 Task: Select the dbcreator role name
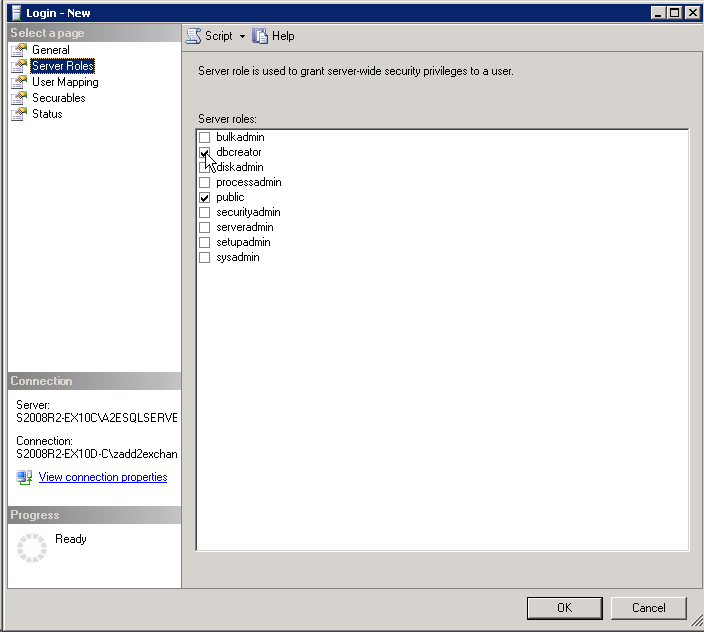click(239, 152)
